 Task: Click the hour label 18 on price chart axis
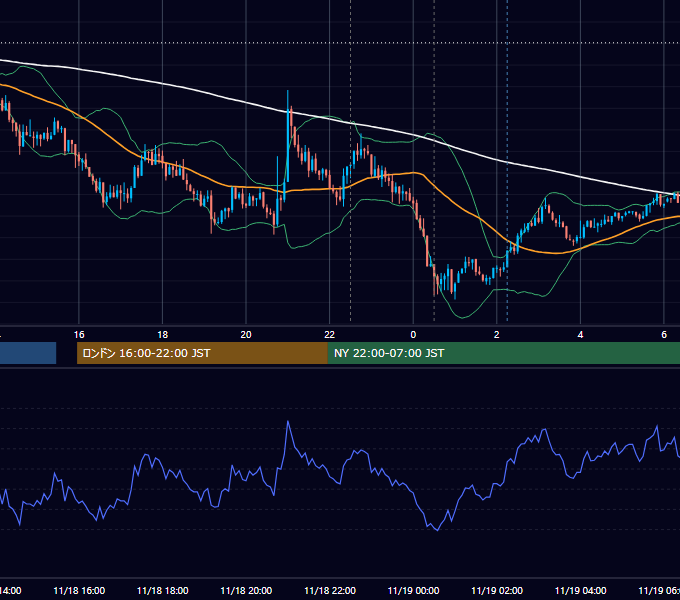point(163,335)
